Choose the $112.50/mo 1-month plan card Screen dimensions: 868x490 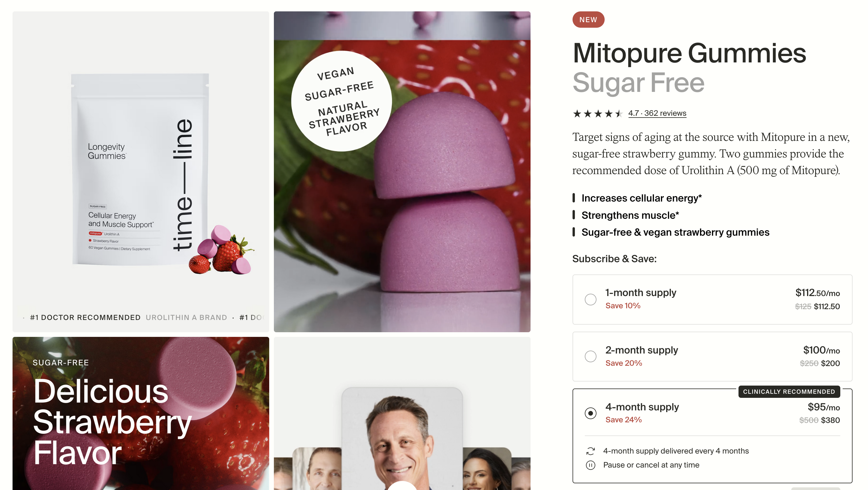point(712,300)
